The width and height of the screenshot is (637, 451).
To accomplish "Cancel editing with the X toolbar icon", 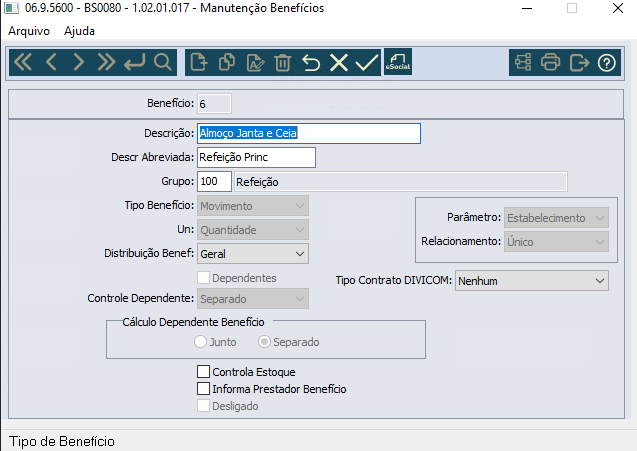I will point(339,63).
